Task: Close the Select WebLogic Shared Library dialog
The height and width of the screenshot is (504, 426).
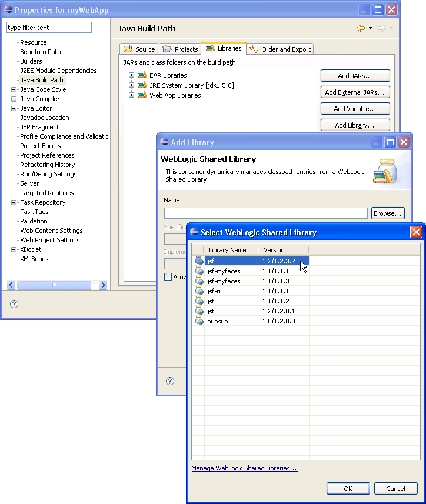Action: 416,232
